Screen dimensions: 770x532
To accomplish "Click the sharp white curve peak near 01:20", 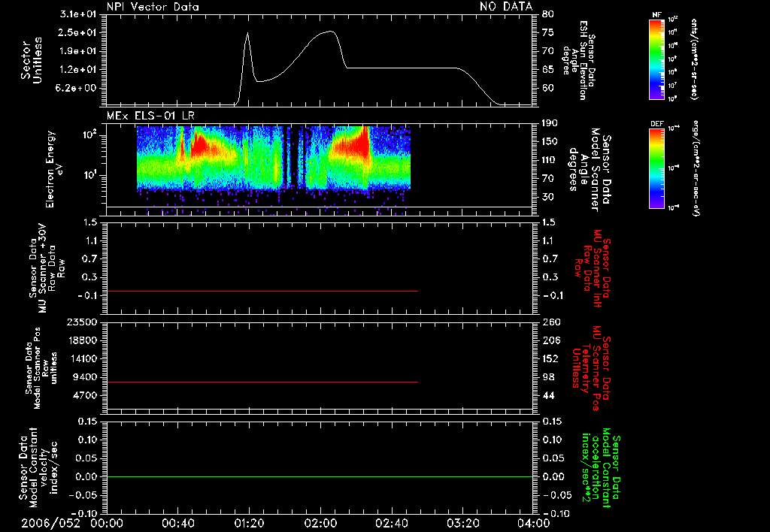I will click(x=247, y=33).
